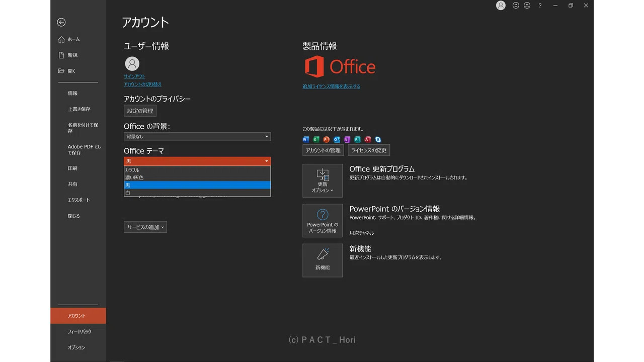
Task: Click the open folder icon beside 開く
Action: [61, 71]
